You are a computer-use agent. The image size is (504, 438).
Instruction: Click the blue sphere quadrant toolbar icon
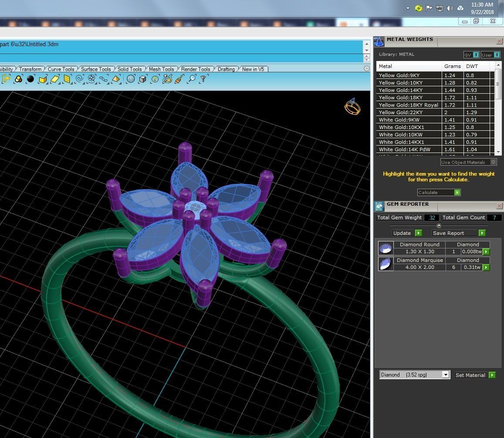(131, 79)
